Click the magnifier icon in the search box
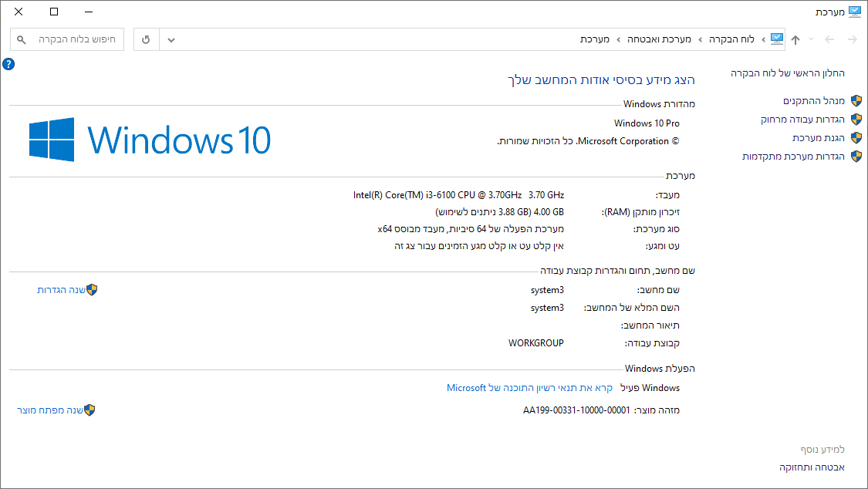Screen dimensions: 868x489 [21, 39]
